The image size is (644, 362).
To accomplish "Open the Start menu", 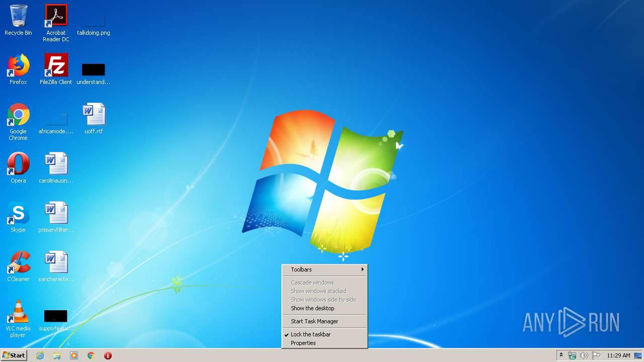I will (x=14, y=355).
